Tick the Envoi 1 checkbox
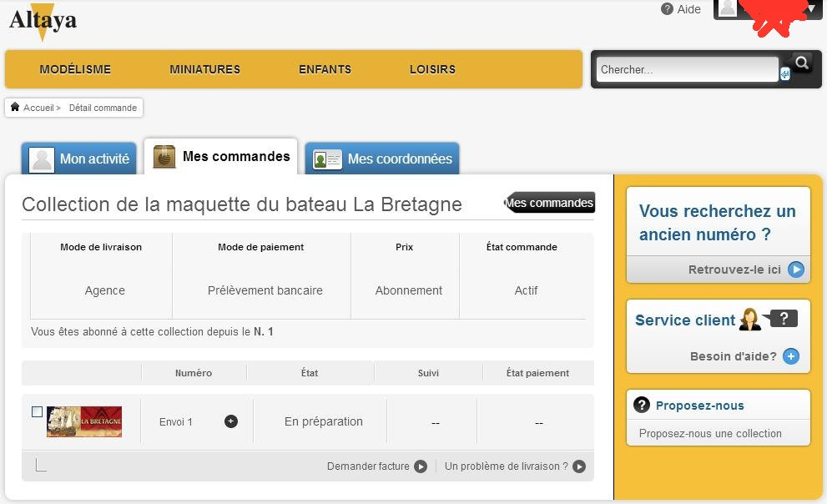The height and width of the screenshot is (504, 827). 37,411
